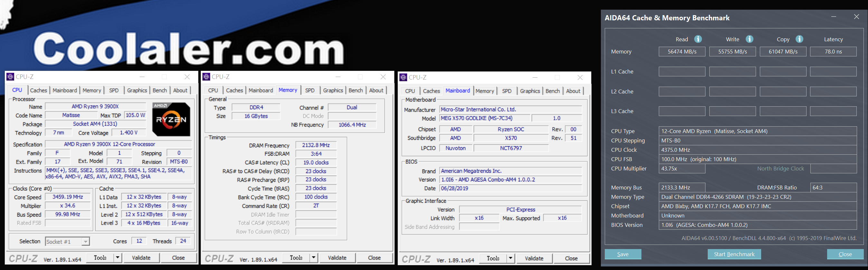Viewport: 868px width, 270px height.
Task: Click the empty L3 Cache Latency field
Action: (833, 111)
